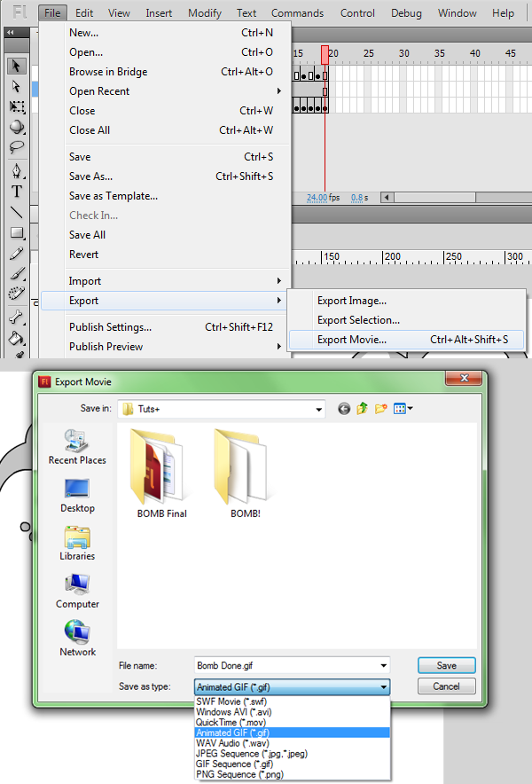532x784 pixels.
Task: Select the 3D Rotation tool
Action: click(17, 127)
